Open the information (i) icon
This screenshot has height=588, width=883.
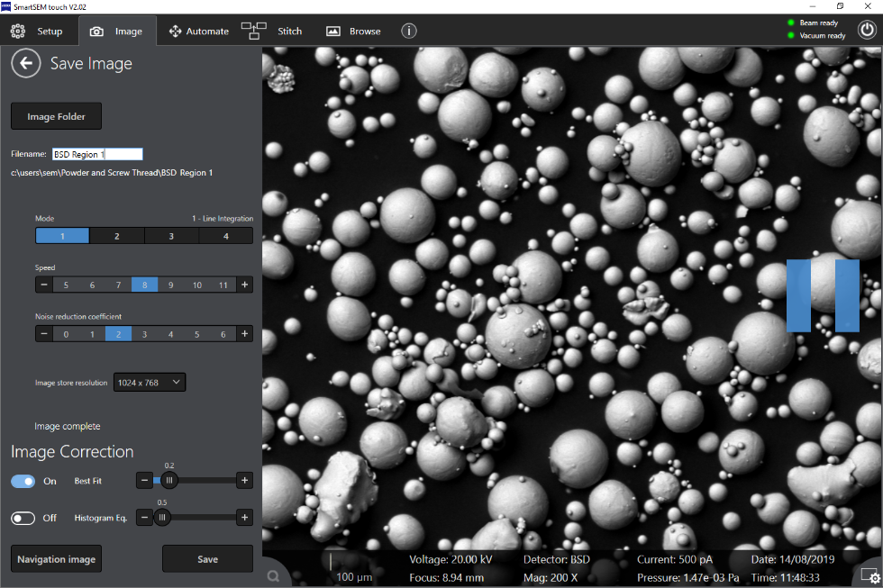click(408, 30)
